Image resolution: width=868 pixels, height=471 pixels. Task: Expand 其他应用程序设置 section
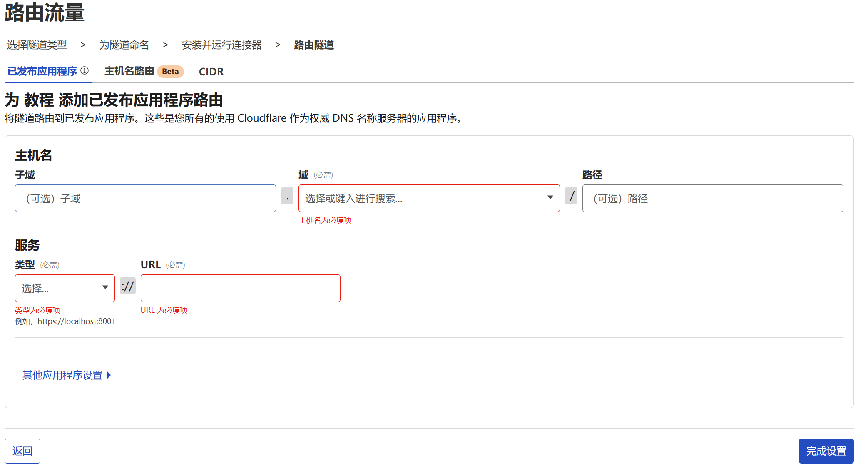click(x=62, y=375)
